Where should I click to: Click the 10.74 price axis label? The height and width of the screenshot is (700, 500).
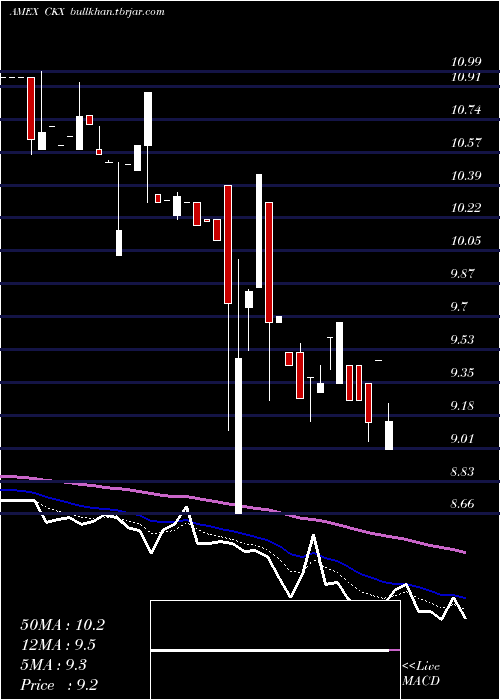point(466,110)
